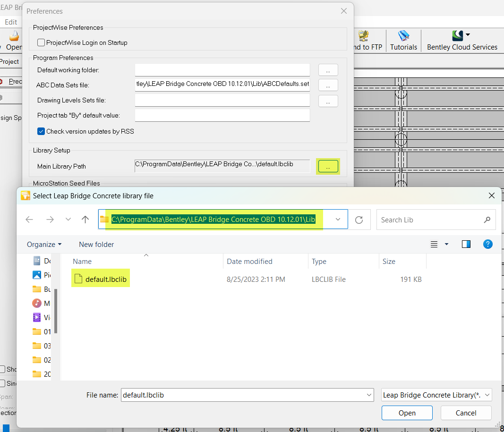The height and width of the screenshot is (432, 504).
Task: Expand the Organize dropdown menu
Action: pos(44,244)
